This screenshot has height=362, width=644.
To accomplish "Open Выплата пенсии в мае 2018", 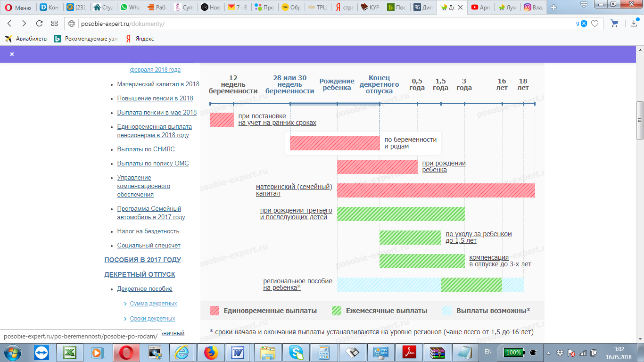I will 157,113.
